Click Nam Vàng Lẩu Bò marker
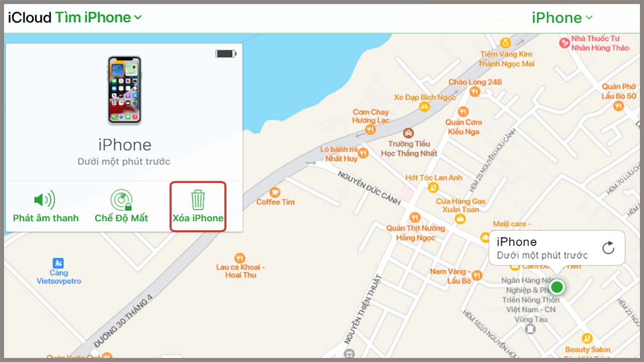Image resolution: width=644 pixels, height=362 pixels. click(477, 276)
